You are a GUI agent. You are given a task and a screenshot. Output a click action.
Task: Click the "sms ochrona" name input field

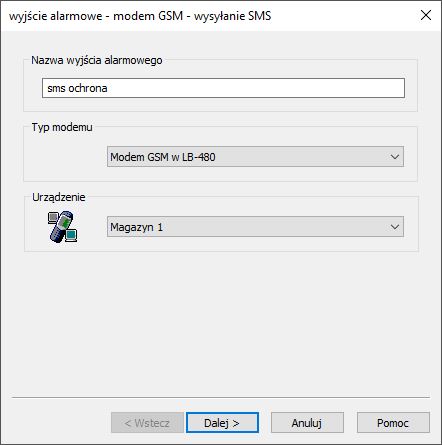pyautogui.click(x=223, y=88)
